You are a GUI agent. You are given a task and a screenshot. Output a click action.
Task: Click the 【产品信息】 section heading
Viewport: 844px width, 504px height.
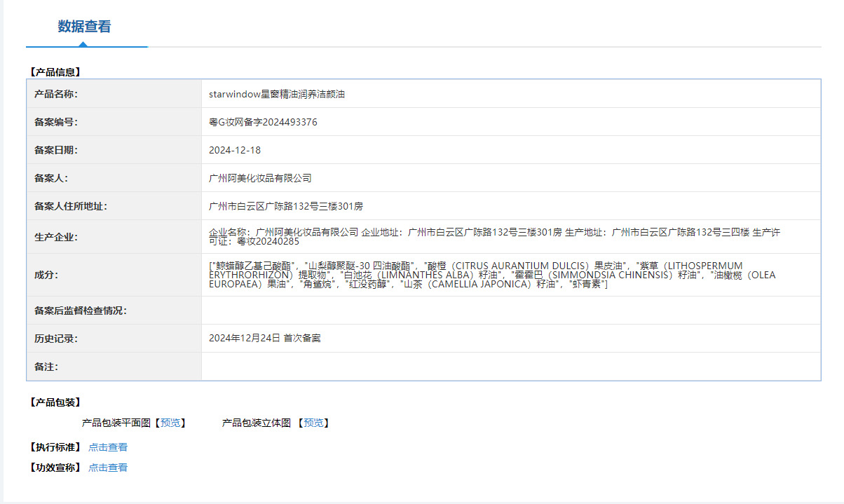[55, 71]
